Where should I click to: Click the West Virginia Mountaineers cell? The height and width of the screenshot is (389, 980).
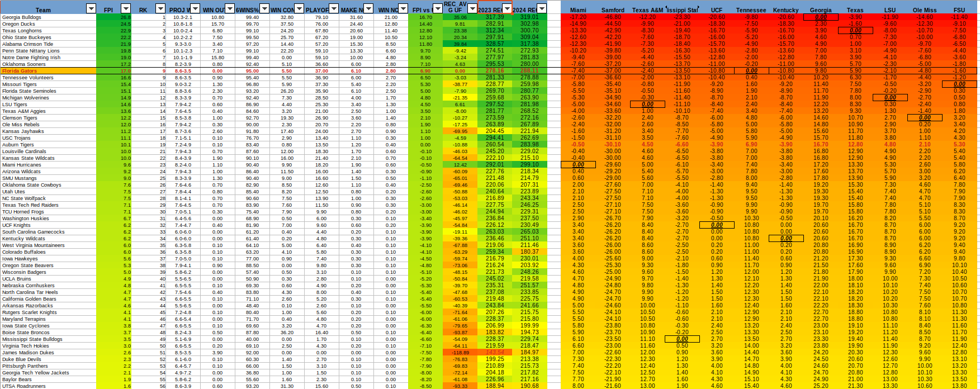coord(48,245)
